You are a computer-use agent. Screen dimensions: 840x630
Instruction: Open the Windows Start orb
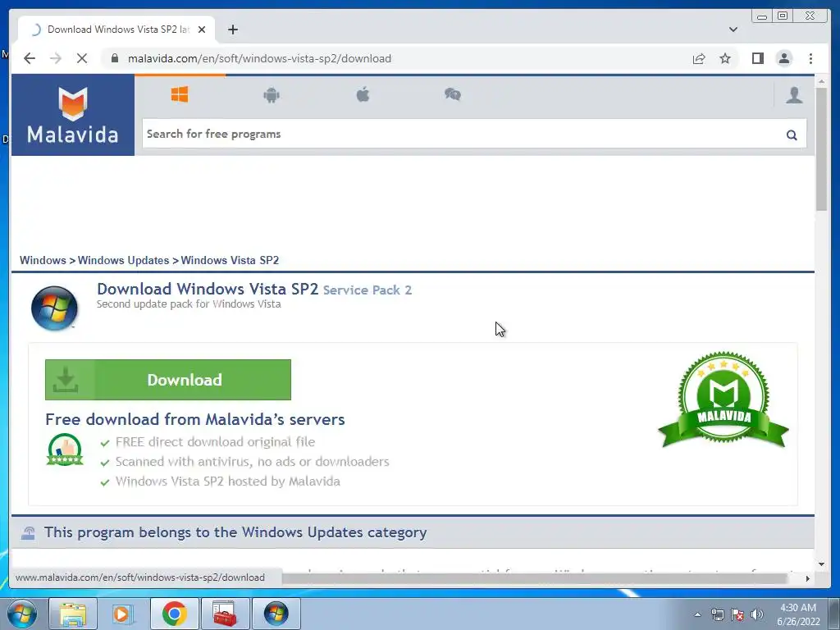tap(22, 614)
